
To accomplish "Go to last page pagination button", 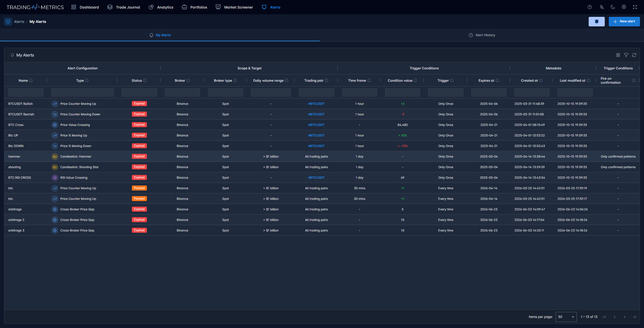I will 635,317.
